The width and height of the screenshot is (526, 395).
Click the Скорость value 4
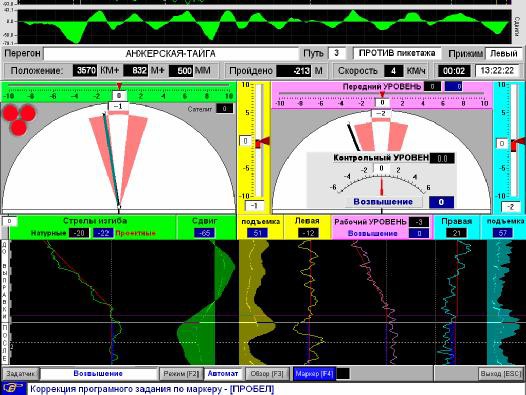393,71
